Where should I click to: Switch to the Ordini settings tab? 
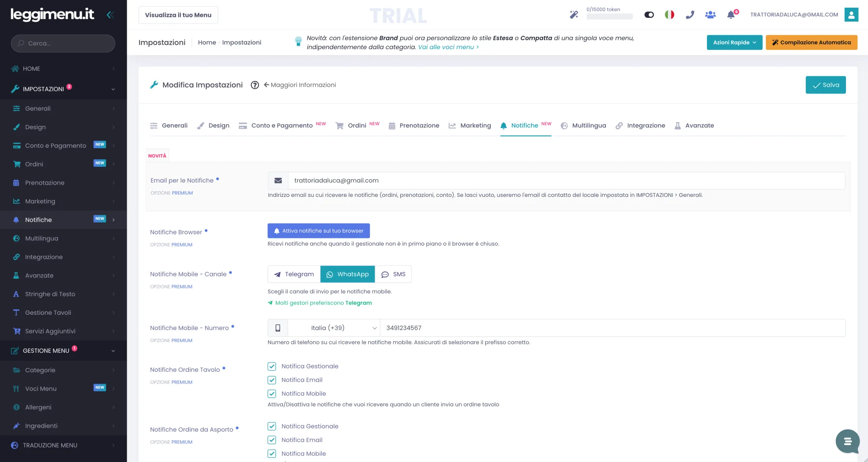[357, 126]
